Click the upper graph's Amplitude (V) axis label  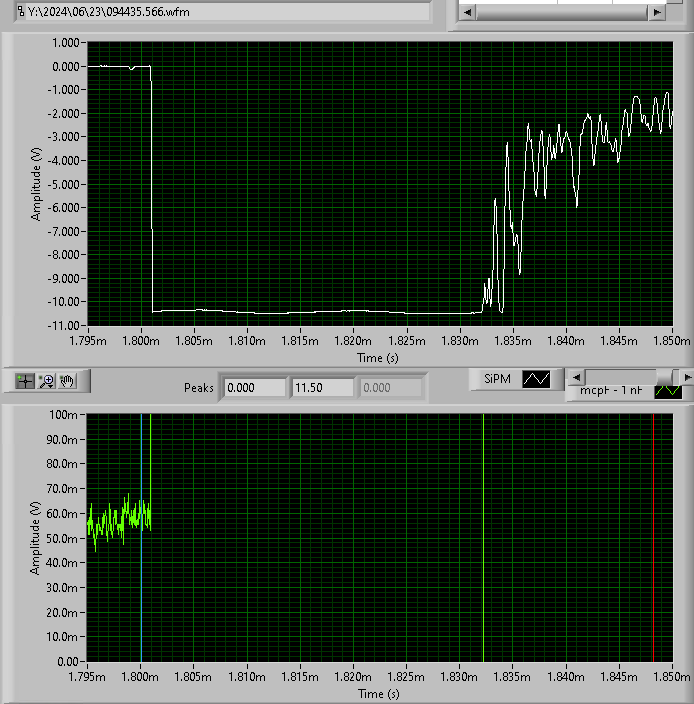click(x=36, y=184)
